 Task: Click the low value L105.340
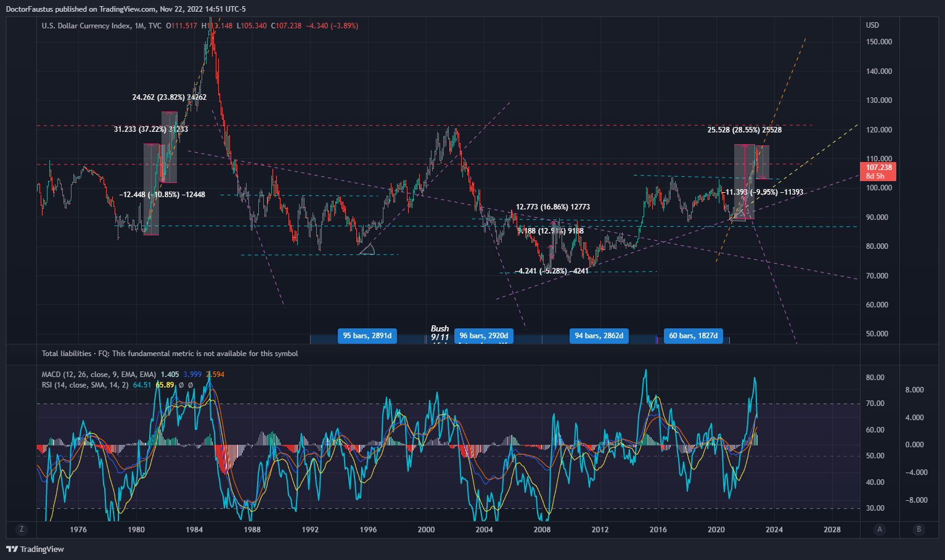pyautogui.click(x=252, y=26)
